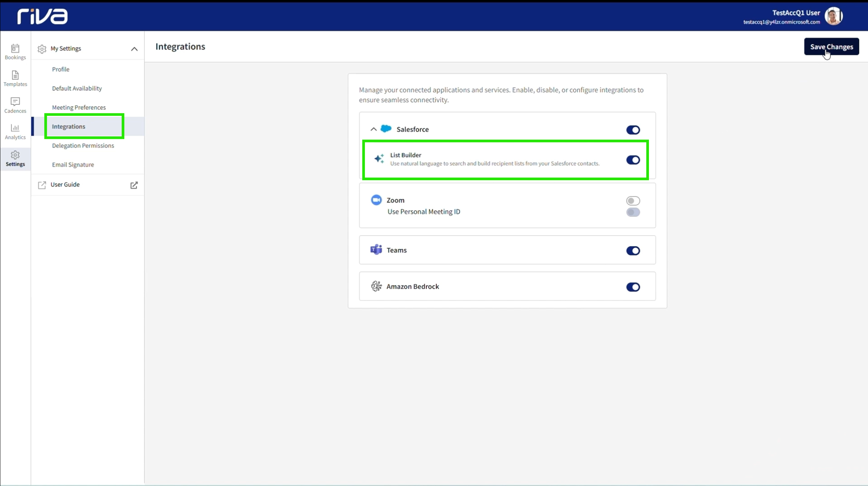Open Delegation Permissions settings
This screenshot has width=868, height=486.
[83, 146]
